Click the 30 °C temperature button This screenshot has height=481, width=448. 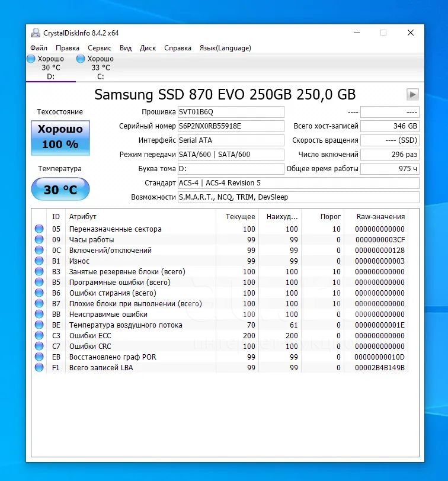click(x=60, y=190)
